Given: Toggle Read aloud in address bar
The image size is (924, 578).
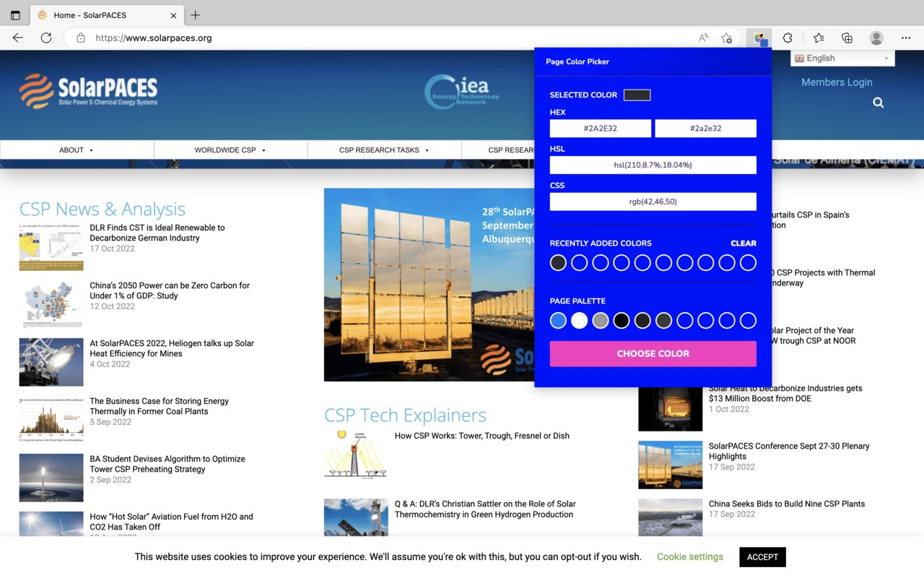Looking at the screenshot, I should point(703,38).
